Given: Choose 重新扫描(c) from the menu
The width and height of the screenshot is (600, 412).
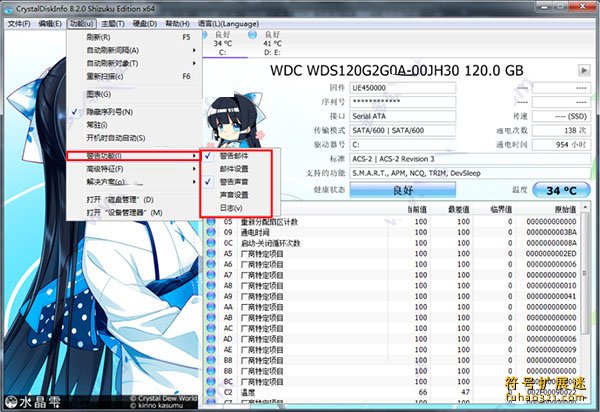Looking at the screenshot, I should click(x=134, y=77).
